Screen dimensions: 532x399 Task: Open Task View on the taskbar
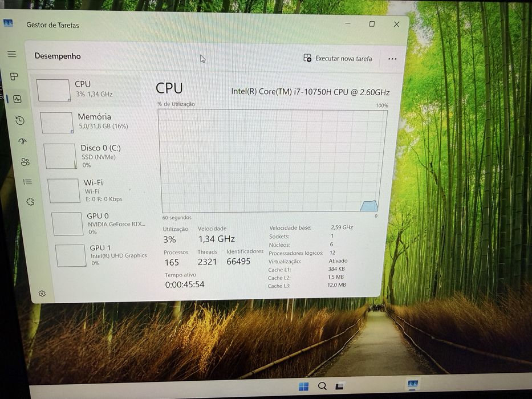339,386
